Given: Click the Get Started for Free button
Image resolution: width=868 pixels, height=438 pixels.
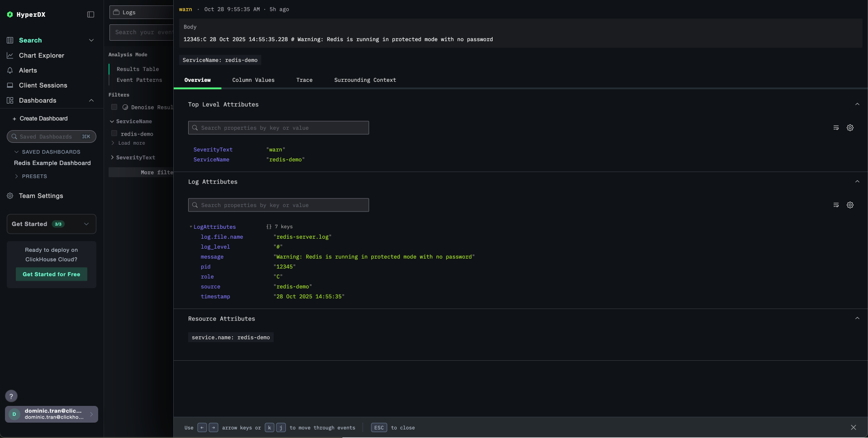Looking at the screenshot, I should 51,274.
